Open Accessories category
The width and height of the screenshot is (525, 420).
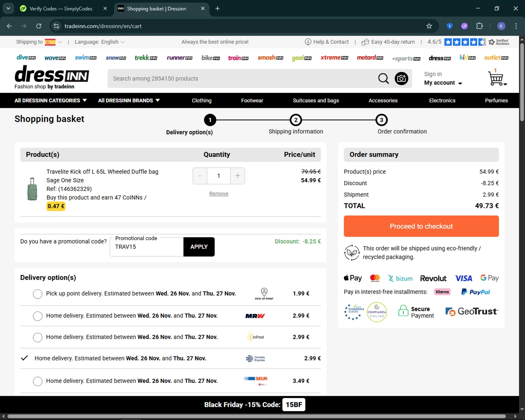click(383, 100)
